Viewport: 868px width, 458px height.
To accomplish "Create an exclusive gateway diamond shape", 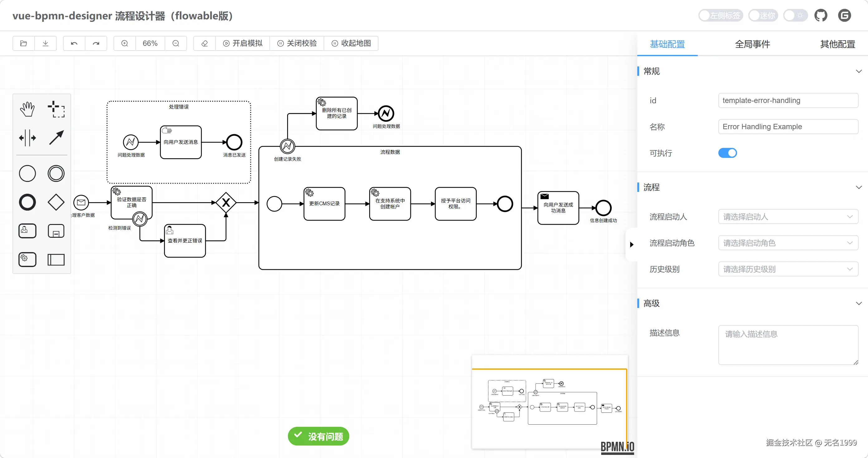I will click(x=56, y=202).
